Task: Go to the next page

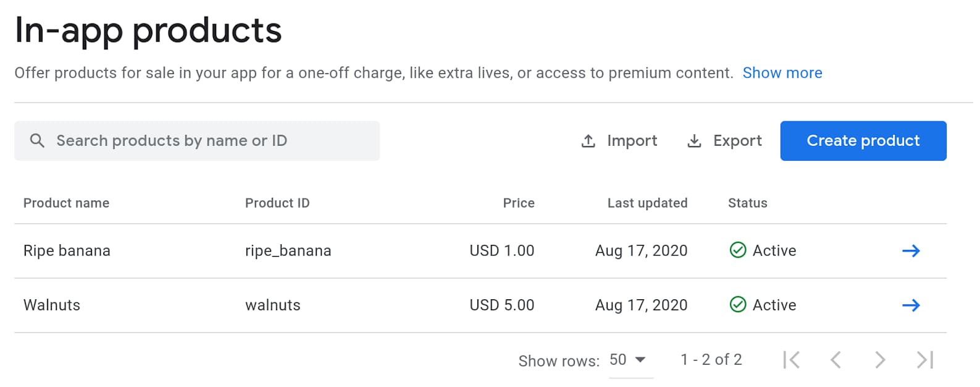Action: point(880,359)
